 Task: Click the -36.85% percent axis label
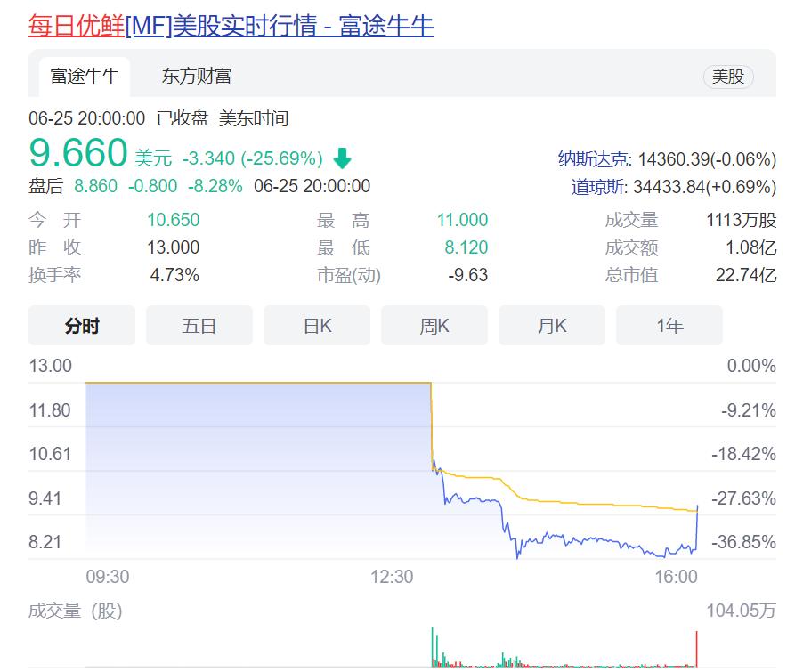click(743, 542)
